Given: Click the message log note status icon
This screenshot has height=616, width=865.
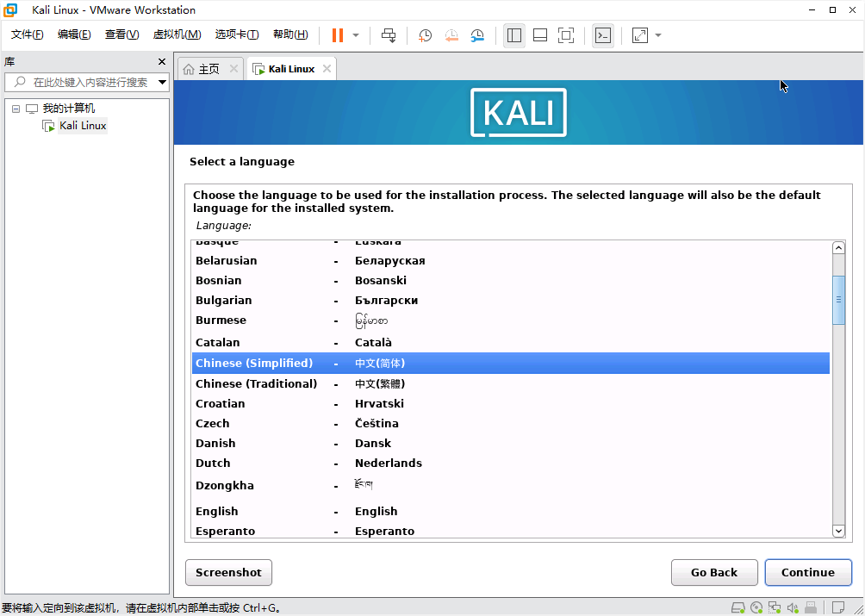Looking at the screenshot, I should [x=838, y=607].
